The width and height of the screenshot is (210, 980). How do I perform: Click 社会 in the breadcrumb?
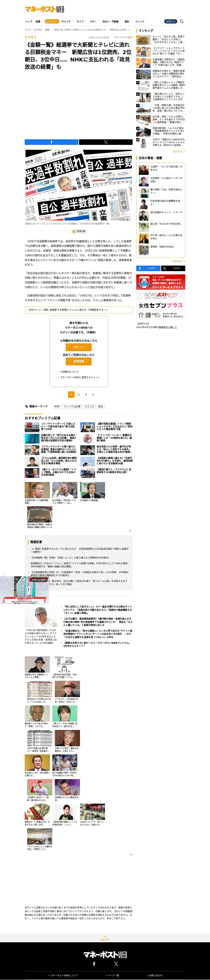pos(47,30)
